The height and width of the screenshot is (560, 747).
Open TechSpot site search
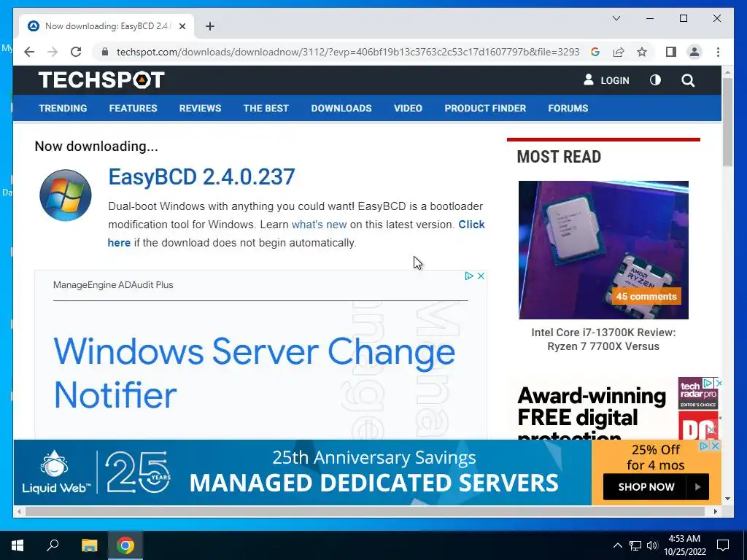(x=687, y=80)
